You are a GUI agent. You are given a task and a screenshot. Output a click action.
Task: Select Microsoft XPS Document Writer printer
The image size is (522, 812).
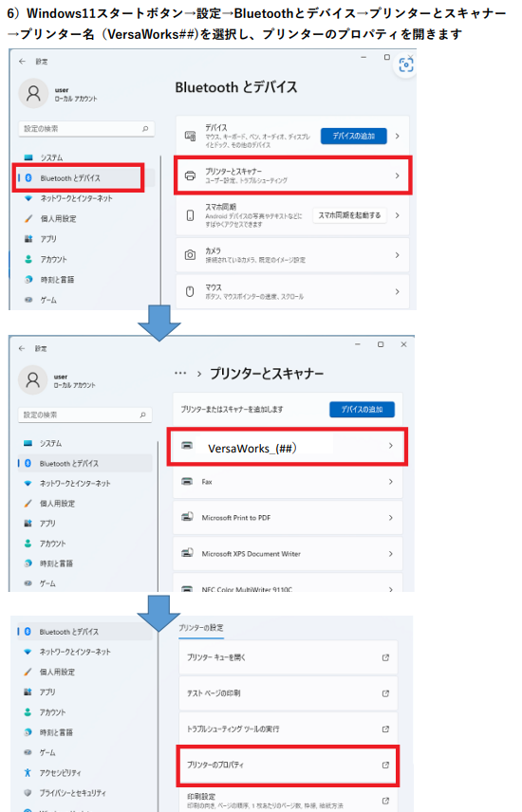coord(288,554)
